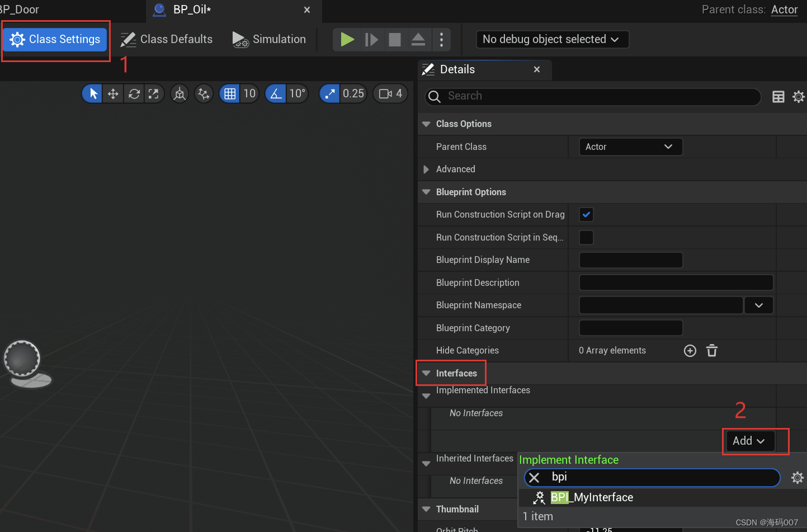Open rotation snap value 10°
This screenshot has height=532, width=807.
tap(297, 93)
